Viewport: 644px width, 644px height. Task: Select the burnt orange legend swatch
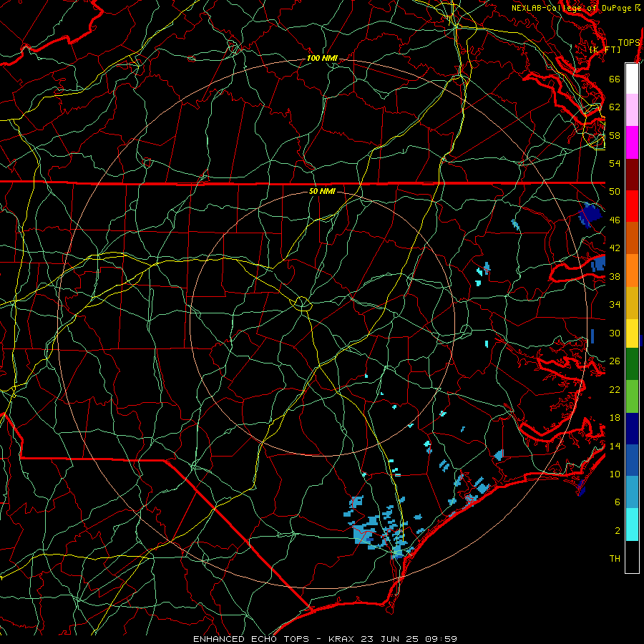pos(632,238)
